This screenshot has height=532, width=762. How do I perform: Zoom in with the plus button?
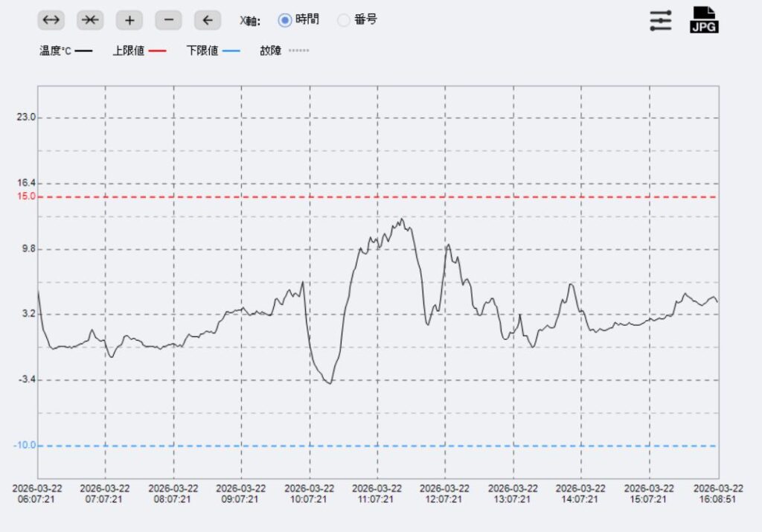click(x=129, y=20)
